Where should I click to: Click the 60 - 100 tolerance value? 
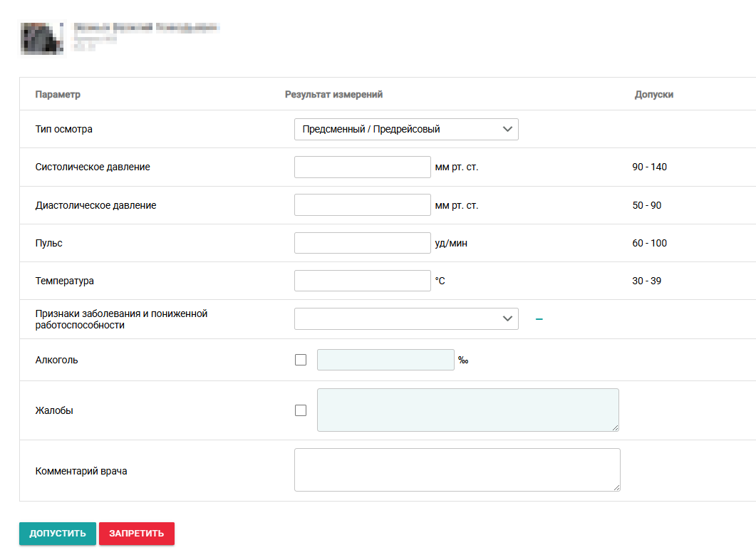(x=649, y=243)
